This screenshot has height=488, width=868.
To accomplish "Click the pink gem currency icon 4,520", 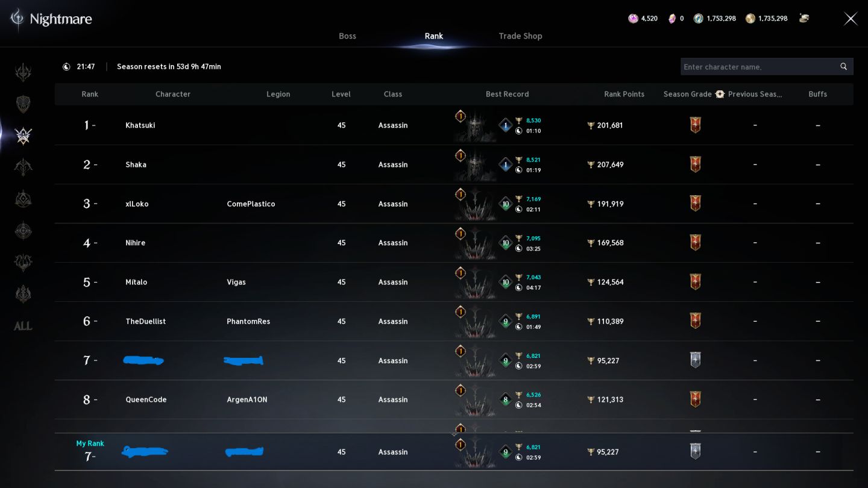I will click(x=633, y=19).
